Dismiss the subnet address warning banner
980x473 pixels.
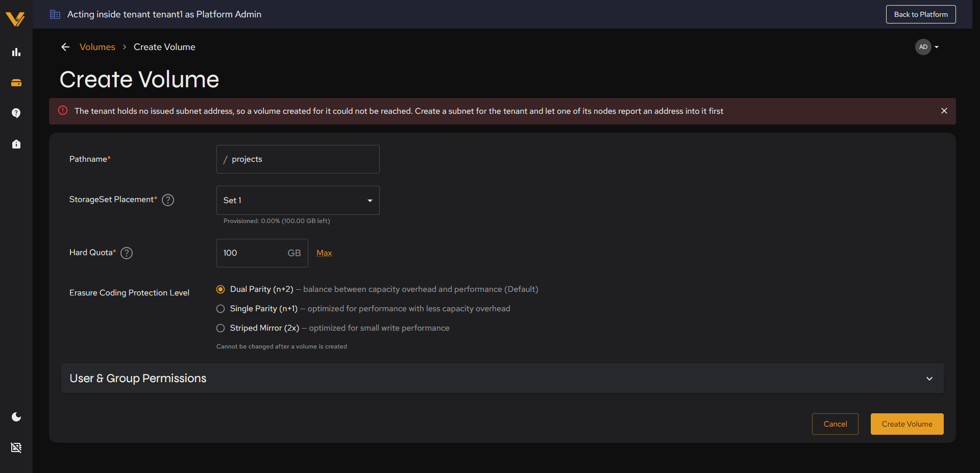pyautogui.click(x=944, y=111)
